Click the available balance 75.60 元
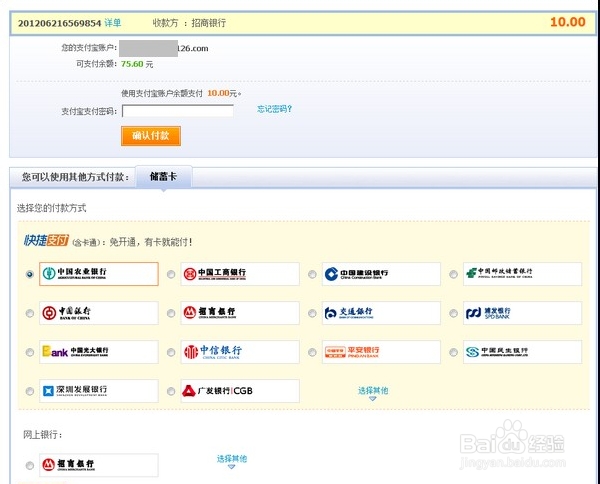Image resolution: width=600 pixels, height=484 pixels. tap(137, 64)
